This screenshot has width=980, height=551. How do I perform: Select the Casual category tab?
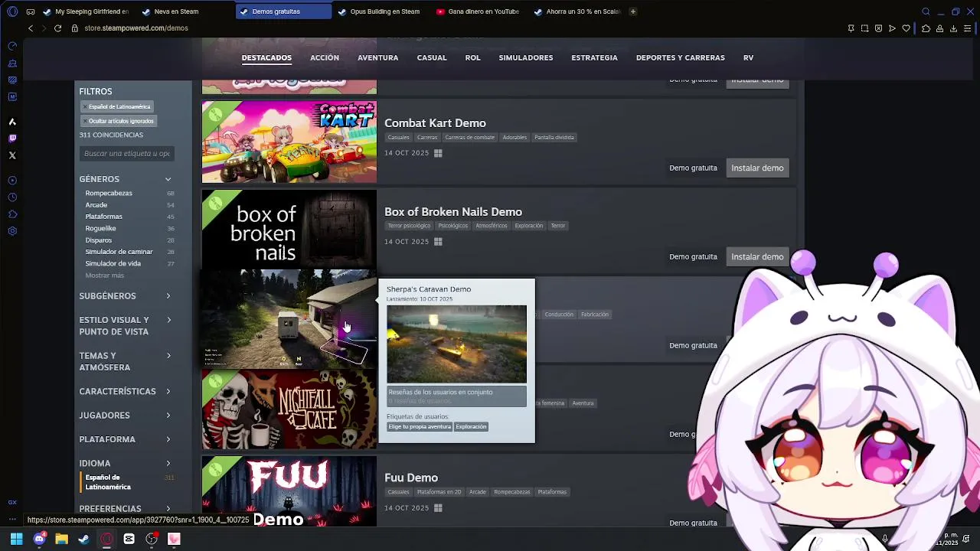coord(432,58)
